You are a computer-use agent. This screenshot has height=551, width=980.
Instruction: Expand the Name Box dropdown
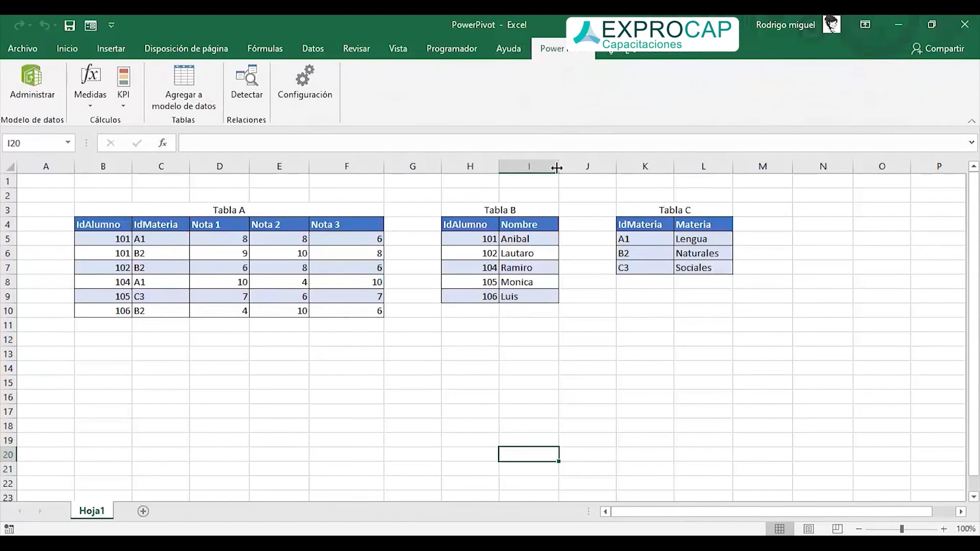(x=68, y=143)
